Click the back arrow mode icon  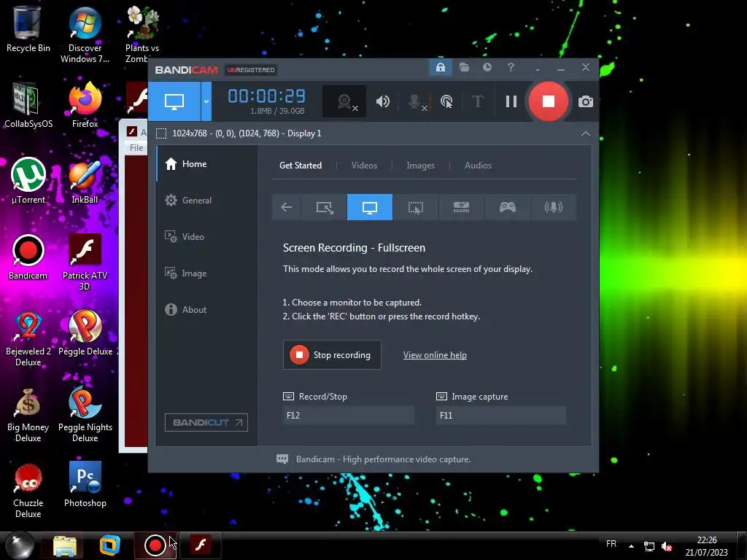click(286, 207)
